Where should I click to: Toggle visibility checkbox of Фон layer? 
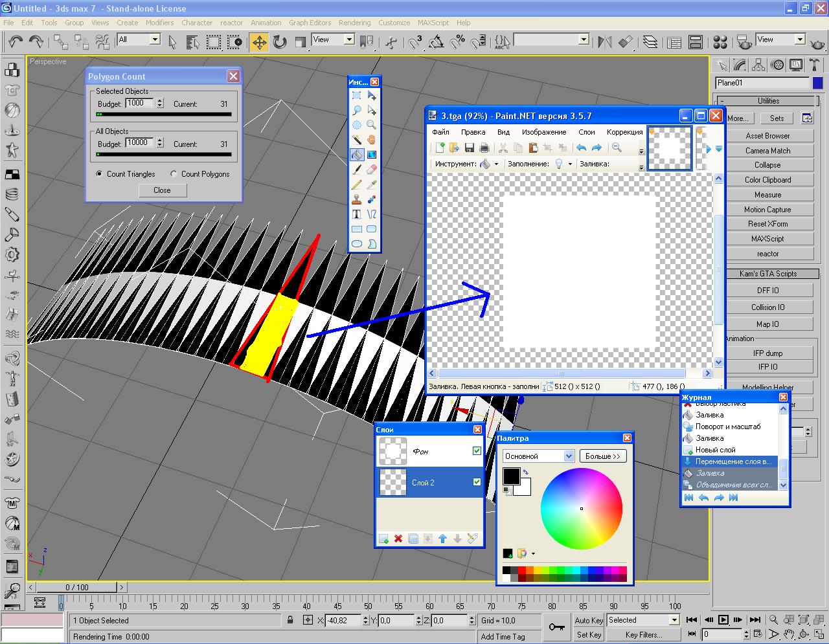pos(477,451)
